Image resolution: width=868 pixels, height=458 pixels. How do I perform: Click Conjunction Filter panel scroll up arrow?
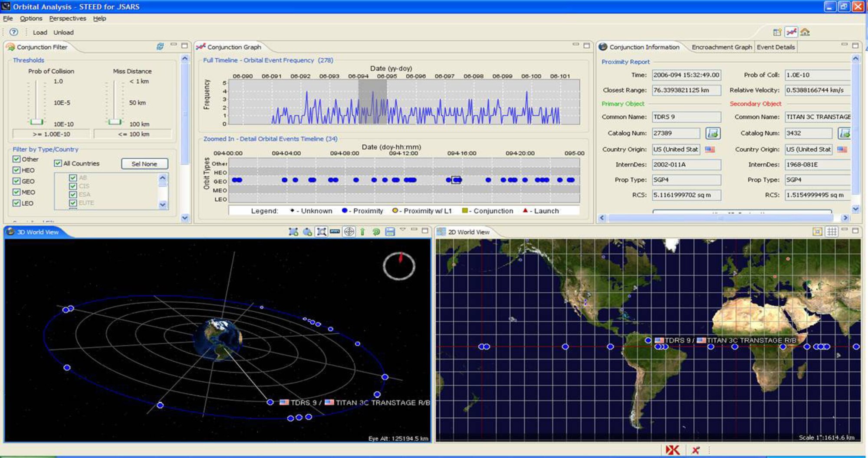pos(185,58)
